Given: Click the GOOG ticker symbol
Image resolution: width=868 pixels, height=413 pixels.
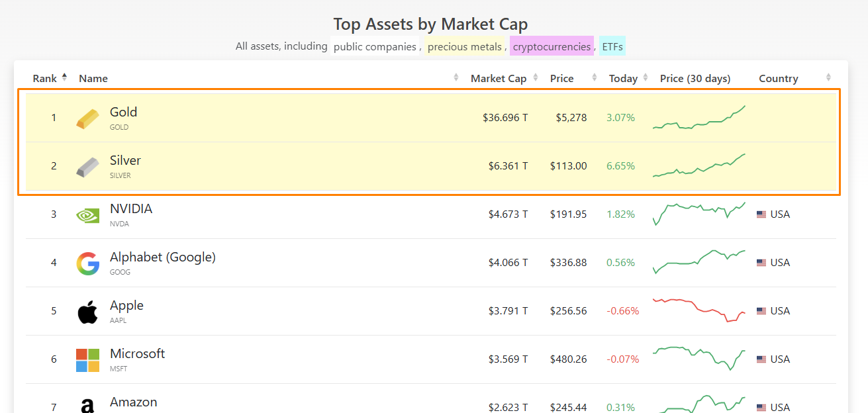Looking at the screenshot, I should [x=120, y=272].
